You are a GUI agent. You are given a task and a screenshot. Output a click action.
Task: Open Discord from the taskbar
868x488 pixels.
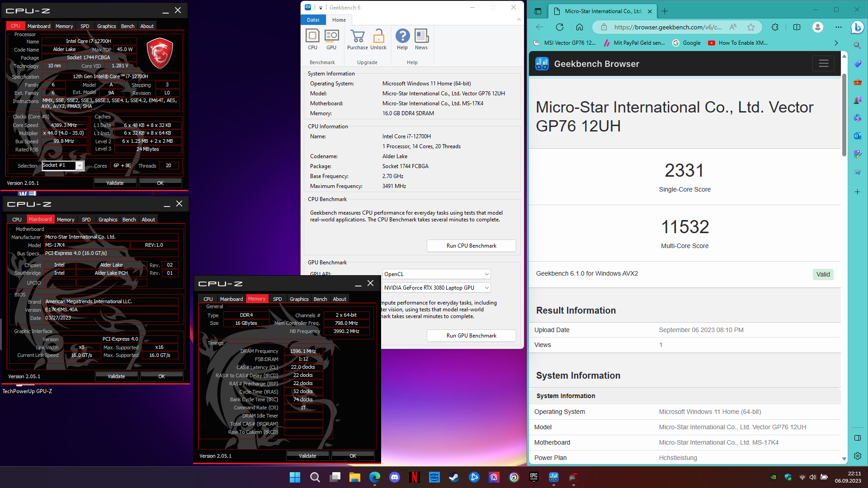(394, 477)
